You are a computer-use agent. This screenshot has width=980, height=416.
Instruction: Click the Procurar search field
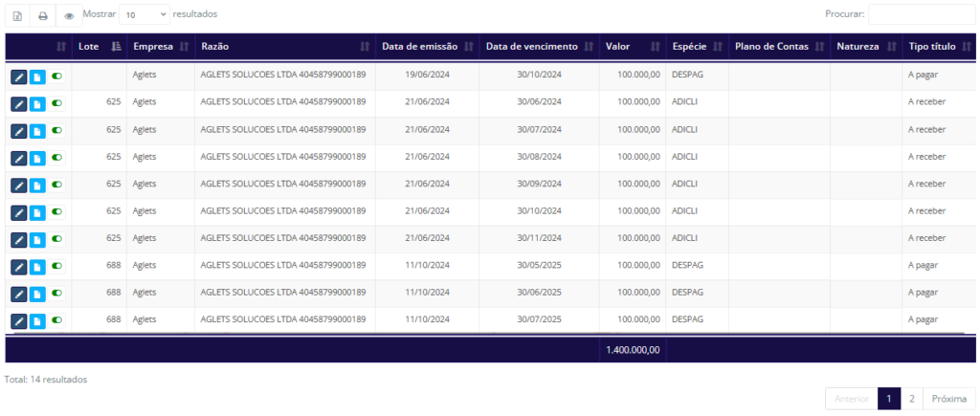pos(922,14)
